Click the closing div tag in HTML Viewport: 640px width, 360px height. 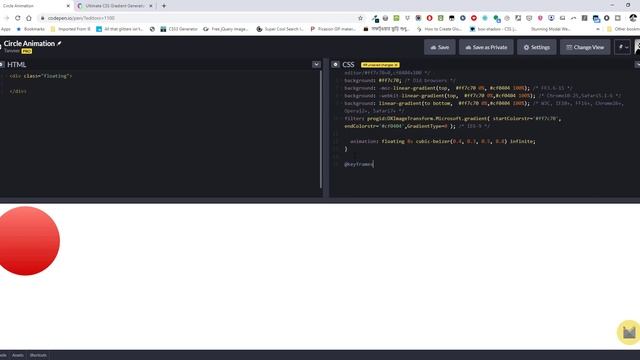pos(18,91)
